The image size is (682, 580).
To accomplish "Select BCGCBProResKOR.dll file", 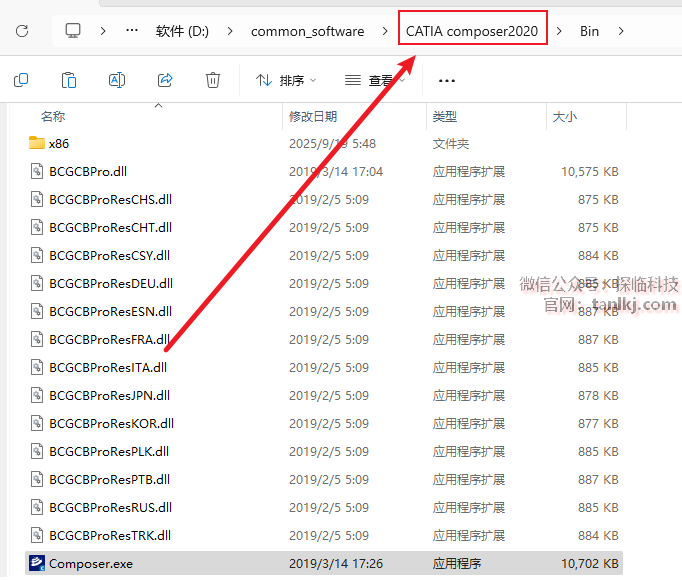I will [x=111, y=423].
